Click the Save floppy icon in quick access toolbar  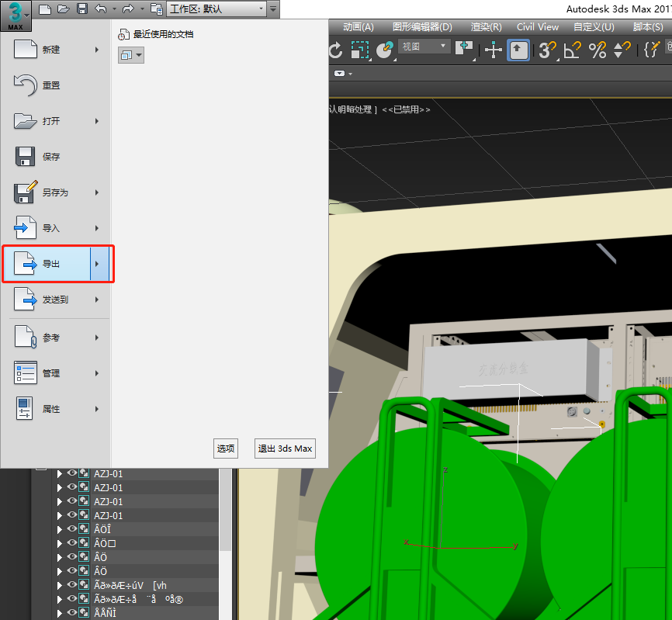coord(81,9)
